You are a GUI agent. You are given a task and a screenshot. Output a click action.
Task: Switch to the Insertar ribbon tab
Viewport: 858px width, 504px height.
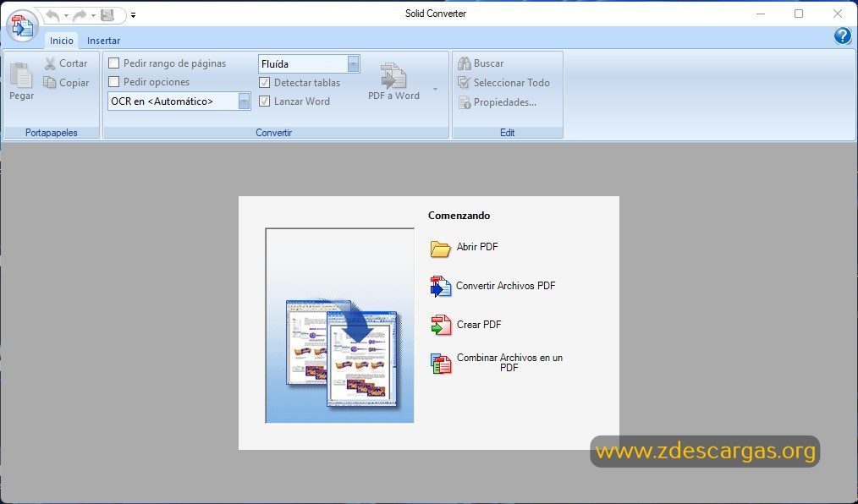(x=103, y=41)
